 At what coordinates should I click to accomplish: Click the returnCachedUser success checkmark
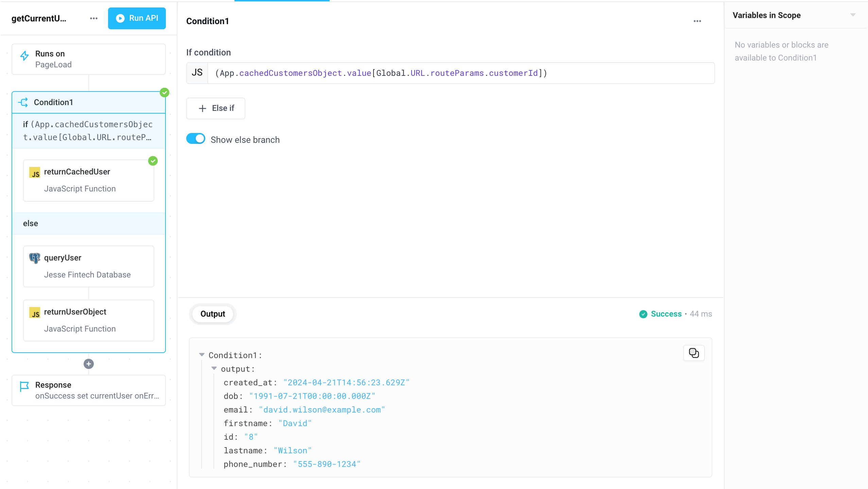click(x=153, y=161)
